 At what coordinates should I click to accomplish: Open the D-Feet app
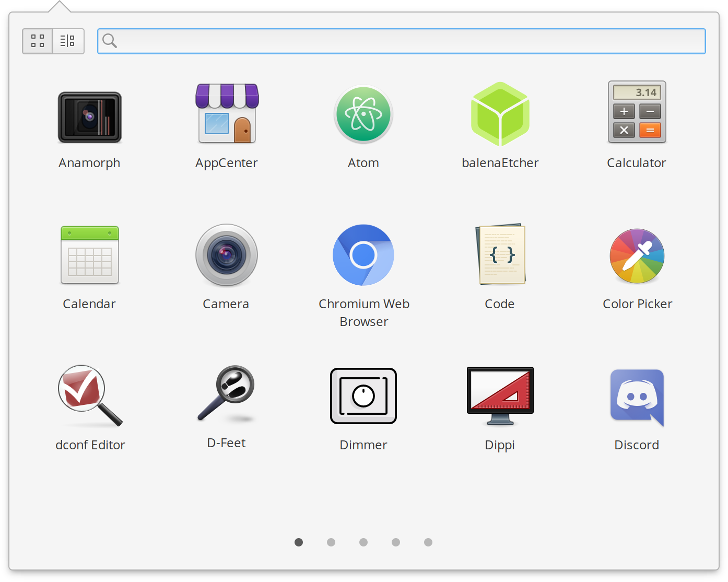[x=227, y=393]
